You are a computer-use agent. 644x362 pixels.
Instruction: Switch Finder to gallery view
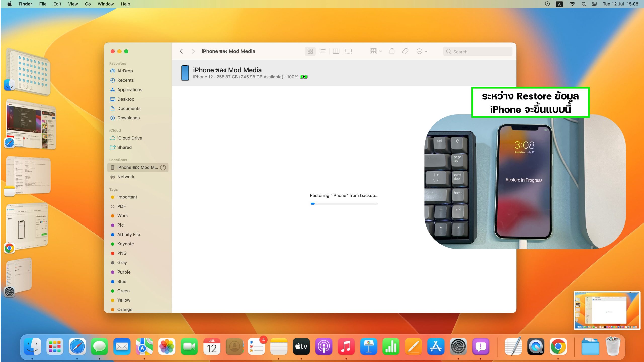click(x=349, y=51)
